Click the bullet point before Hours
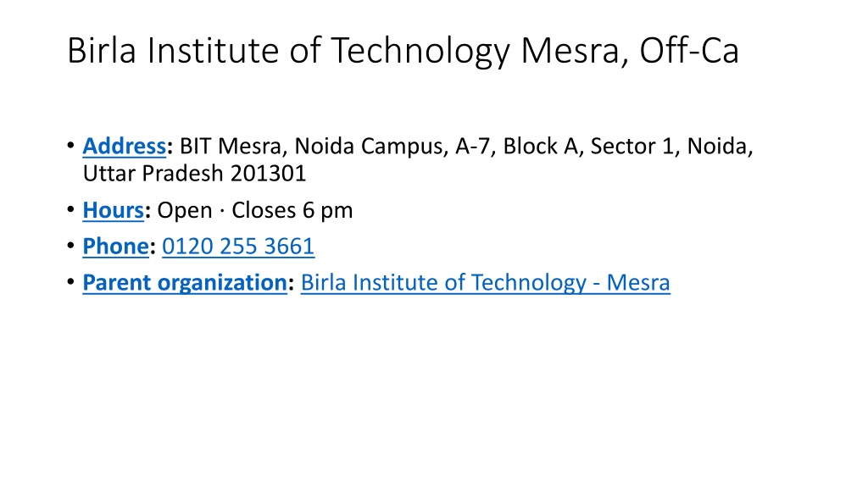Image resolution: width=868 pixels, height=488 pixels. 70,210
